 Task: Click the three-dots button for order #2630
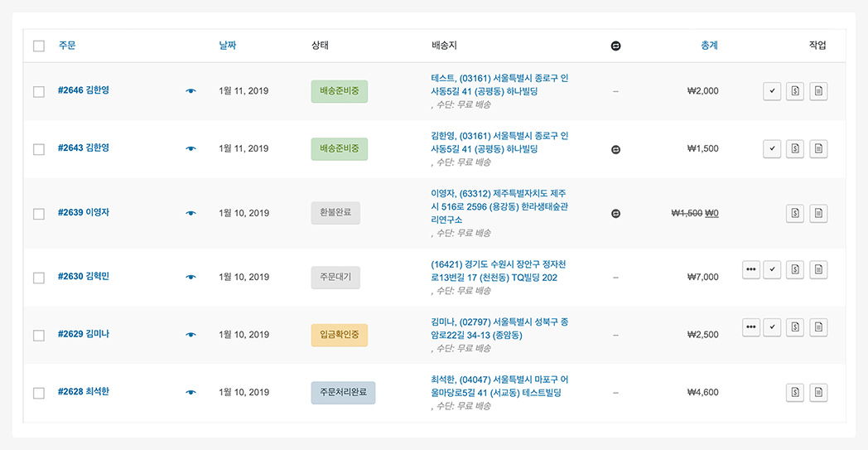750,269
